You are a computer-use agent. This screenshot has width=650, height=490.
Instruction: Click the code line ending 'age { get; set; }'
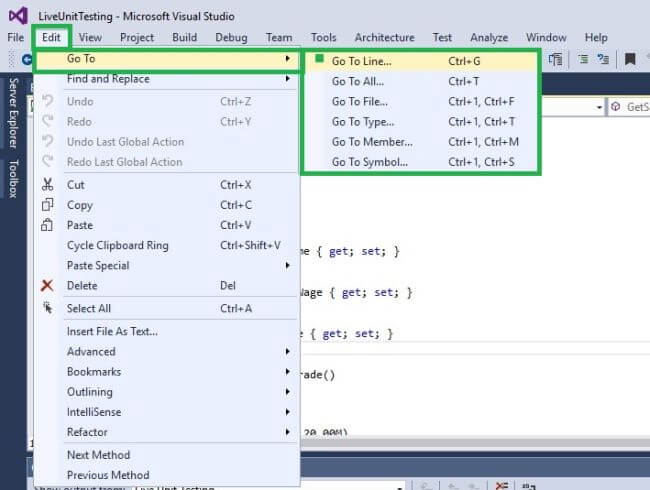point(357,293)
